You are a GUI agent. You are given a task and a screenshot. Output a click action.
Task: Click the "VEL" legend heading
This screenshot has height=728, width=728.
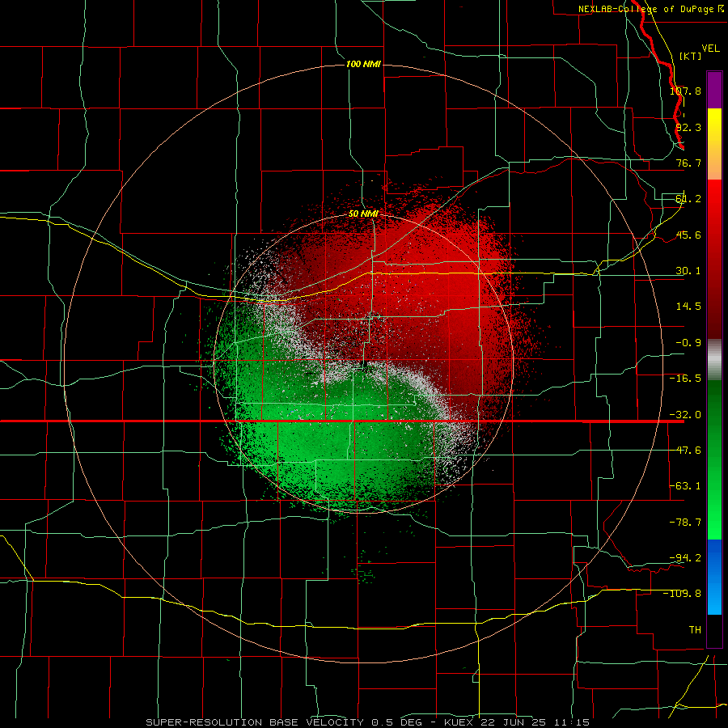(x=710, y=49)
